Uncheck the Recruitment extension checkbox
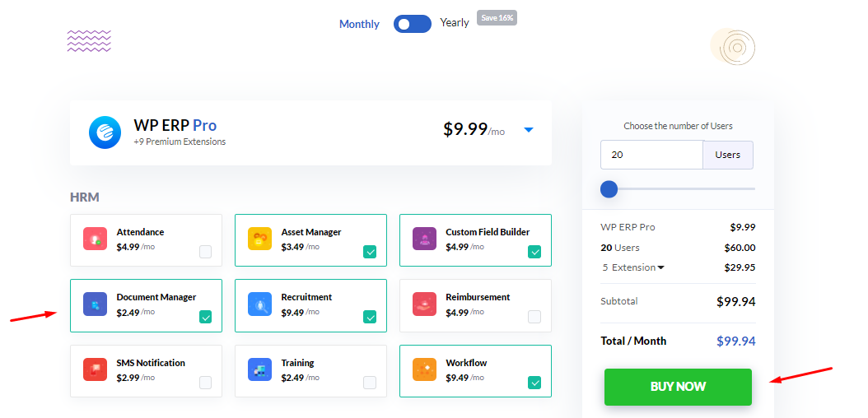 click(370, 317)
